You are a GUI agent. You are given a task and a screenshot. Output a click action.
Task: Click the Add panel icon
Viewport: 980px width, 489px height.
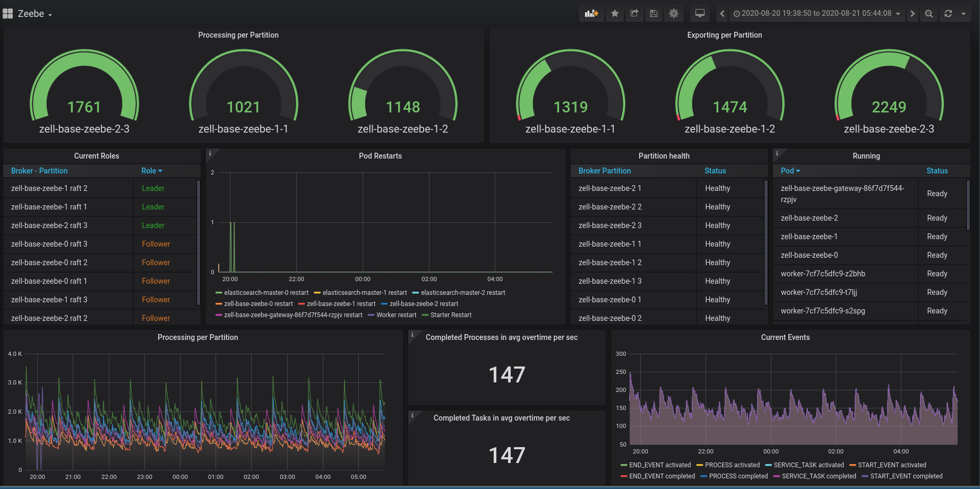point(591,14)
